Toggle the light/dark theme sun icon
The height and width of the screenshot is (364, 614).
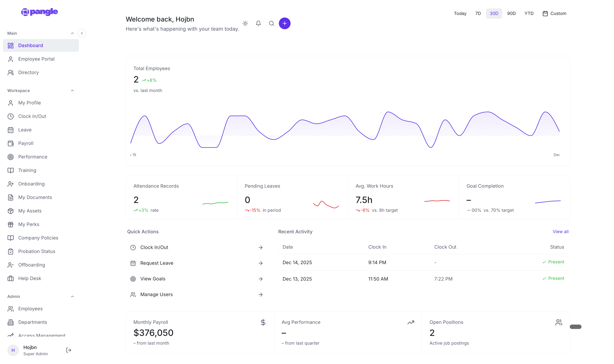245,23
